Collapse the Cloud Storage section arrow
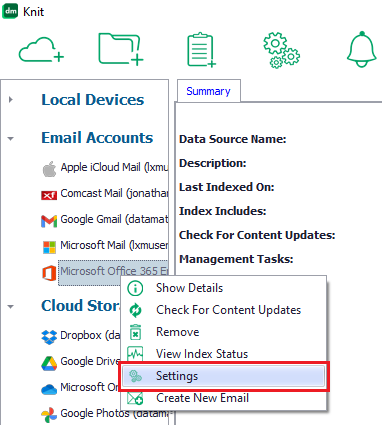This screenshot has height=425, width=382. (x=11, y=306)
